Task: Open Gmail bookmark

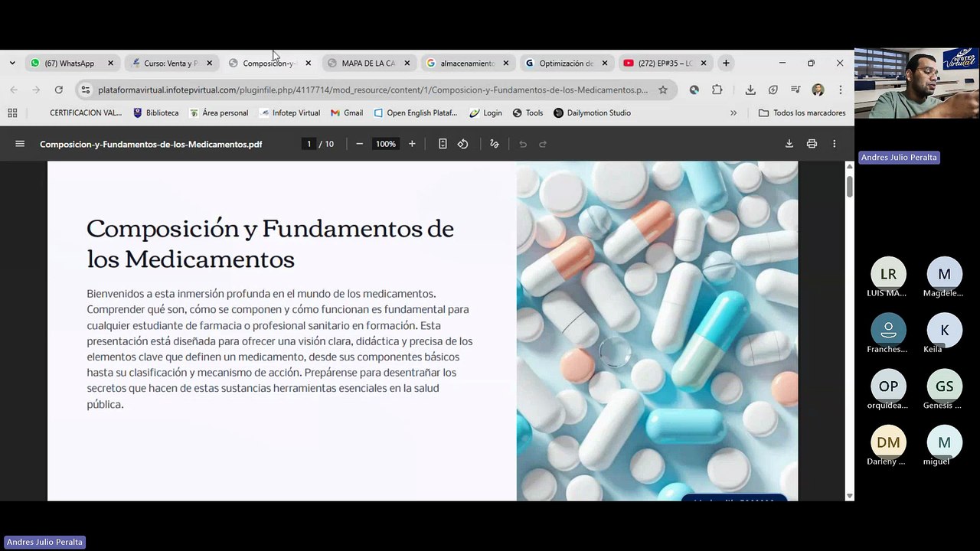Action: [x=347, y=112]
